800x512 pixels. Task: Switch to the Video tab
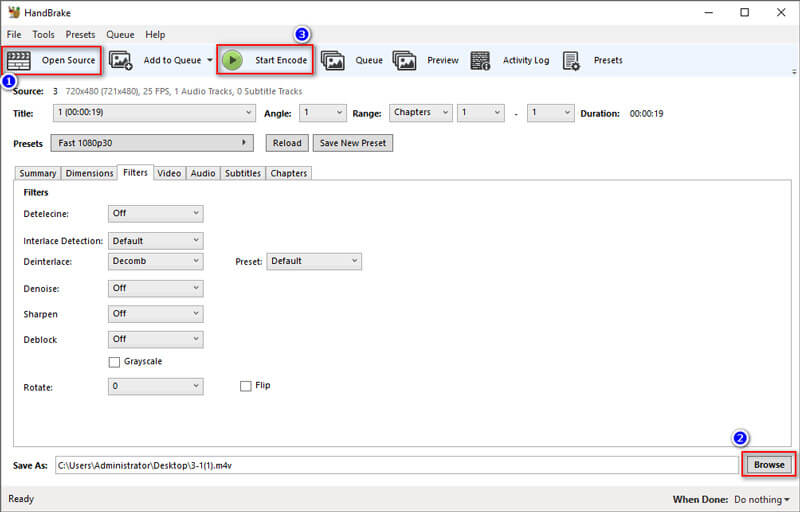tap(169, 173)
